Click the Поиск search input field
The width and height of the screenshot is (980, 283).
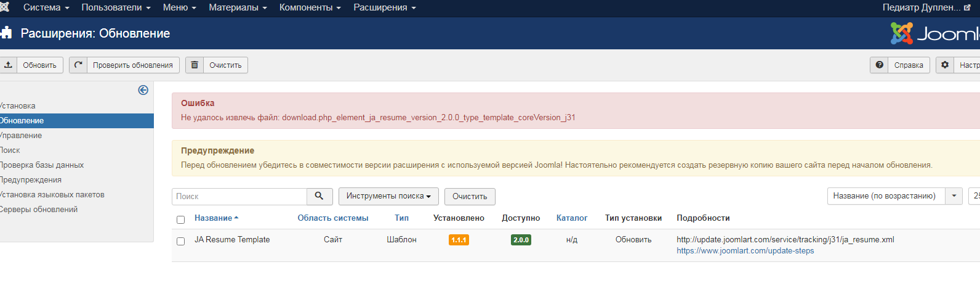tap(239, 196)
